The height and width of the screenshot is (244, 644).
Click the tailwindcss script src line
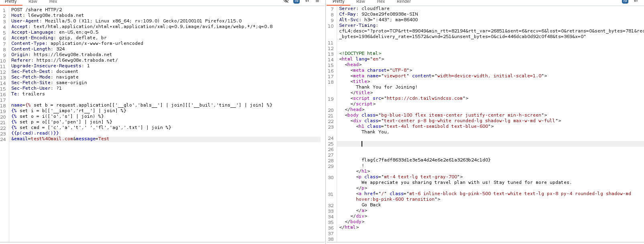(x=409, y=98)
